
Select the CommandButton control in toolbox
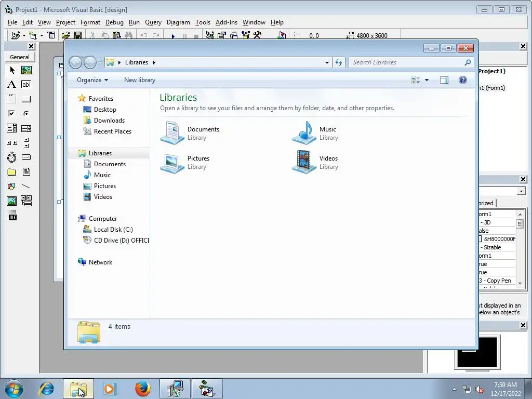pos(26,99)
